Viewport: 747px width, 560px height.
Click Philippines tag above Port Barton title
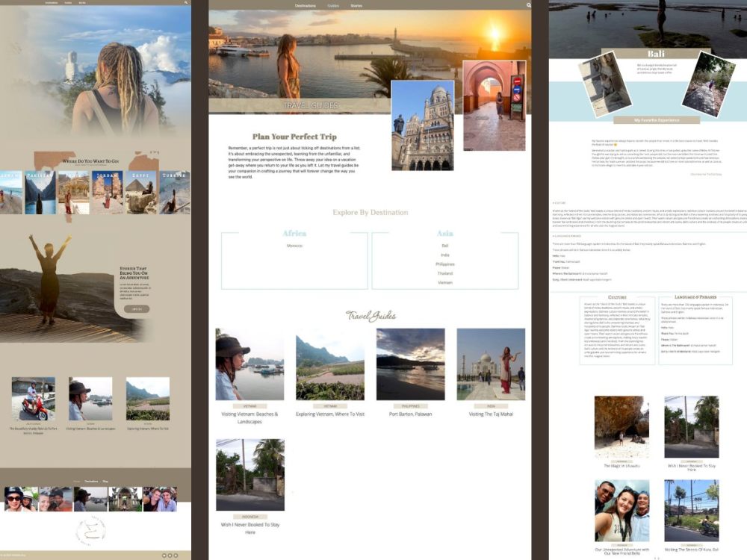point(410,406)
